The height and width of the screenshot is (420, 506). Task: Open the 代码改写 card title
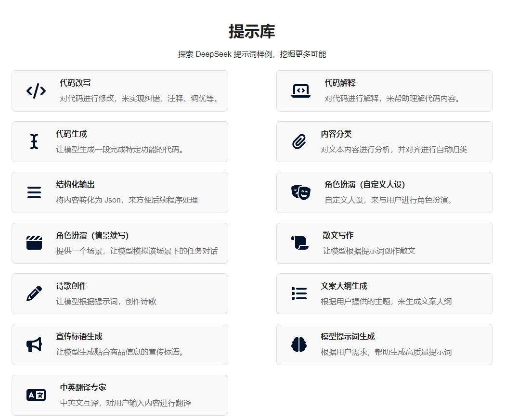coord(72,83)
